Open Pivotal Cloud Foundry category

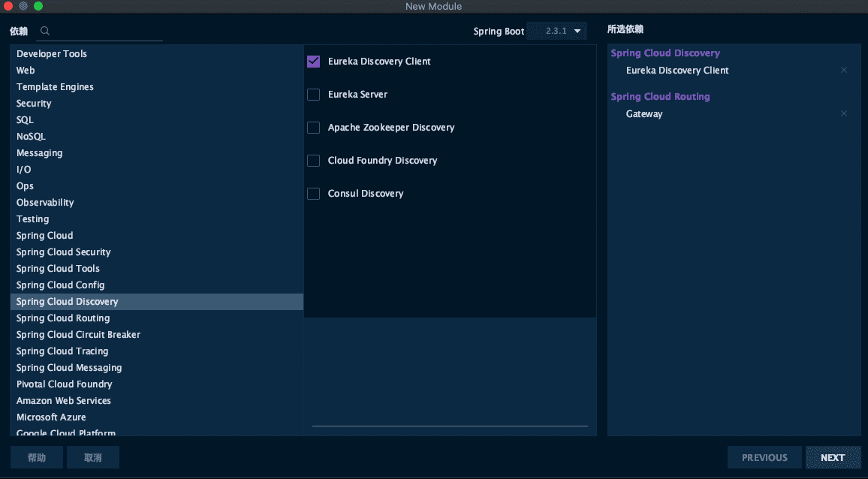pyautogui.click(x=157, y=384)
